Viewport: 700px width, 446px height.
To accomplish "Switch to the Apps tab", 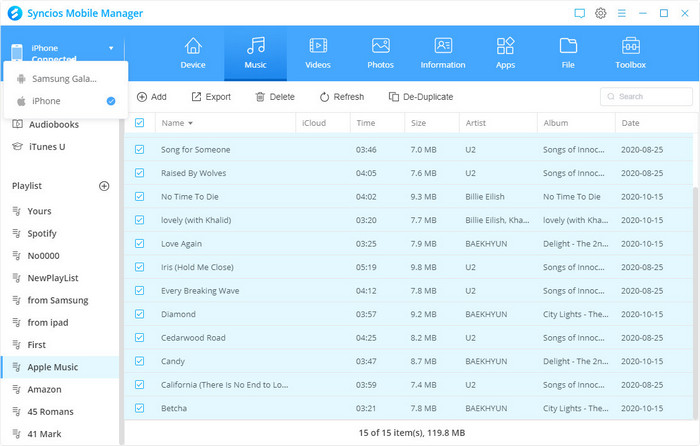I will click(505, 53).
